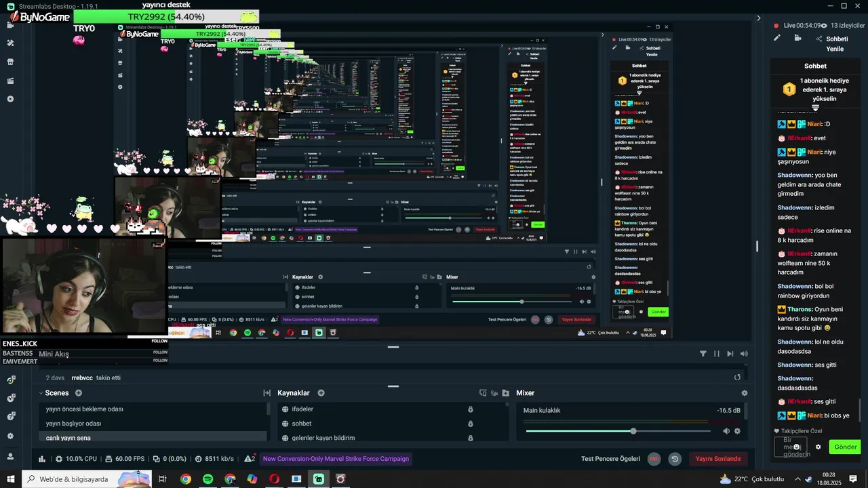Select the Sohbet chat tab

pos(815,66)
